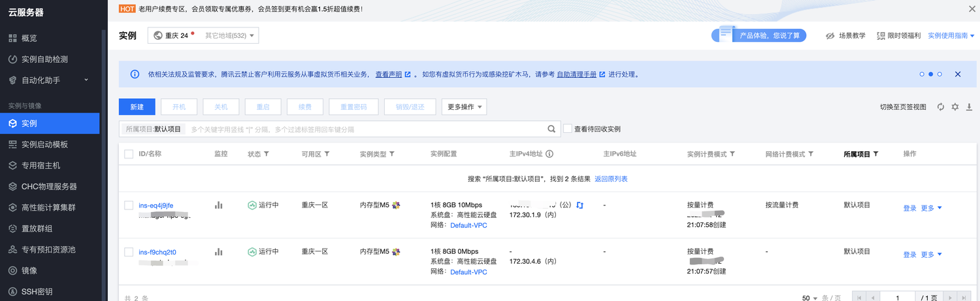
Task: Expand the 自动化助手 sidebar item
Action: tap(50, 80)
